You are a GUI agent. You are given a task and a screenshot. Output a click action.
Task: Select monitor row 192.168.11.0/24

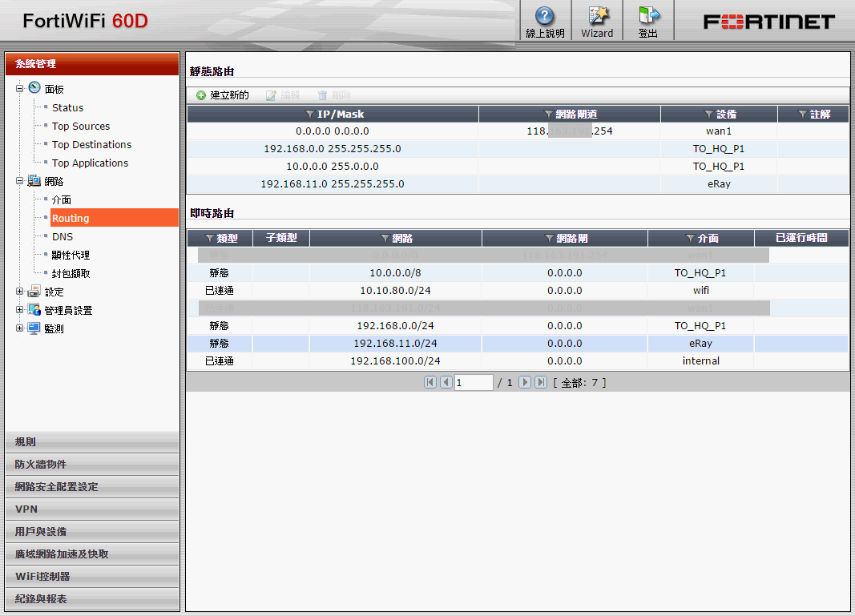(x=518, y=344)
